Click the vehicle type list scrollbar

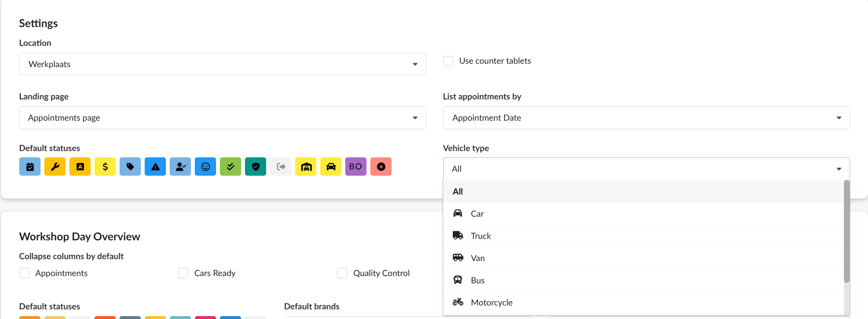coord(846,232)
